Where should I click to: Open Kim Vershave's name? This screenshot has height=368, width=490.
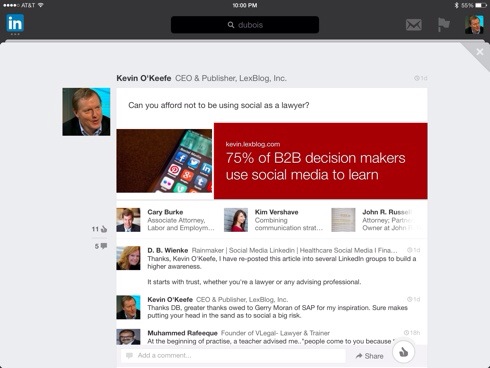click(x=276, y=212)
